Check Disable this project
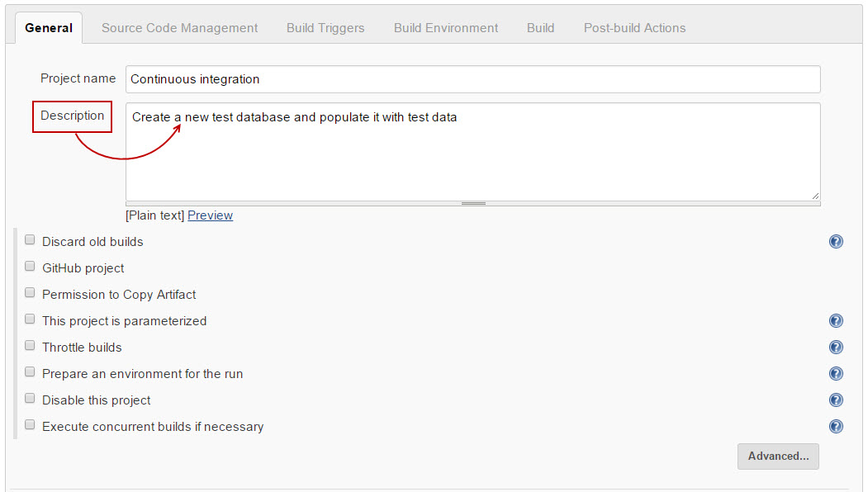The image size is (868, 492). (x=30, y=399)
